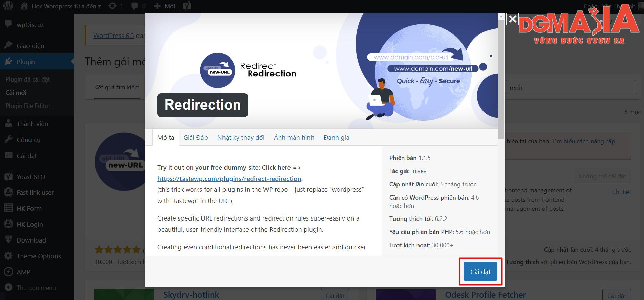Open the Ảnh màn hình tab
This screenshot has height=300, width=644.
(x=294, y=137)
